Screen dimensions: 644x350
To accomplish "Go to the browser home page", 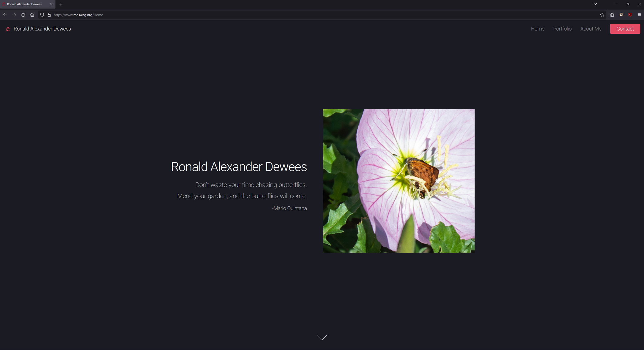I will click(32, 15).
